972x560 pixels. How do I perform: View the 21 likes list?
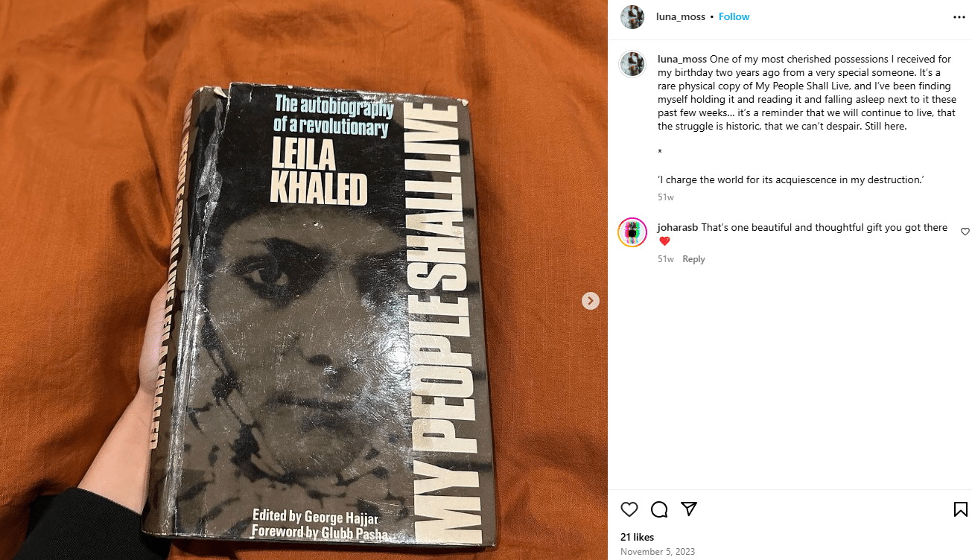(637, 537)
